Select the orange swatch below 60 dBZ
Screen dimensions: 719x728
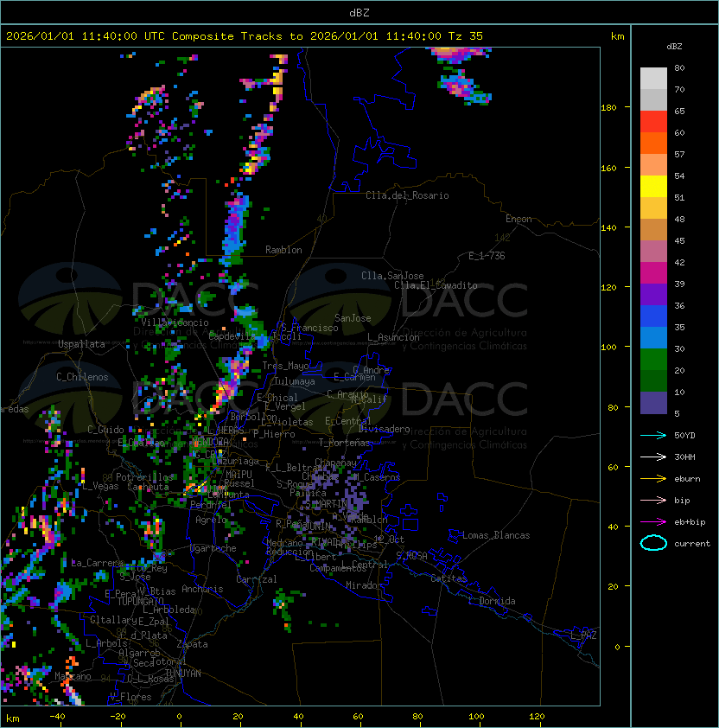click(653, 143)
